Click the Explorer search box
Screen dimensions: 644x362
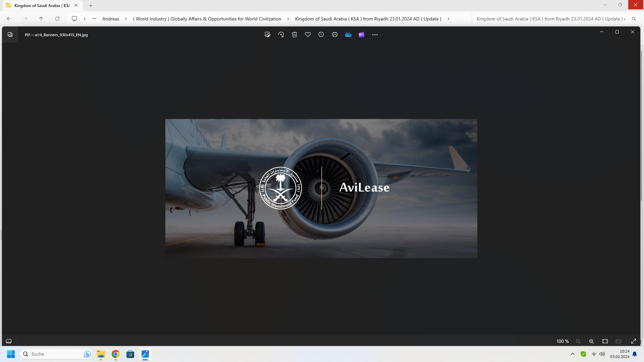coord(551,19)
